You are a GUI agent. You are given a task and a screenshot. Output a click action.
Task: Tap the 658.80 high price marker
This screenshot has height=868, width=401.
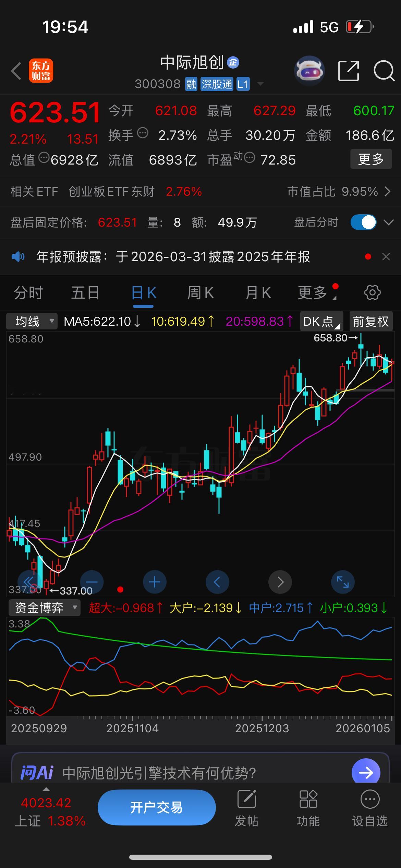tap(336, 338)
